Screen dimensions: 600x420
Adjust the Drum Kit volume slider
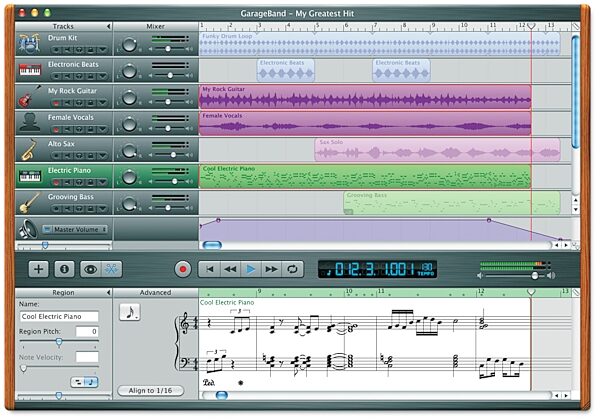[168, 49]
